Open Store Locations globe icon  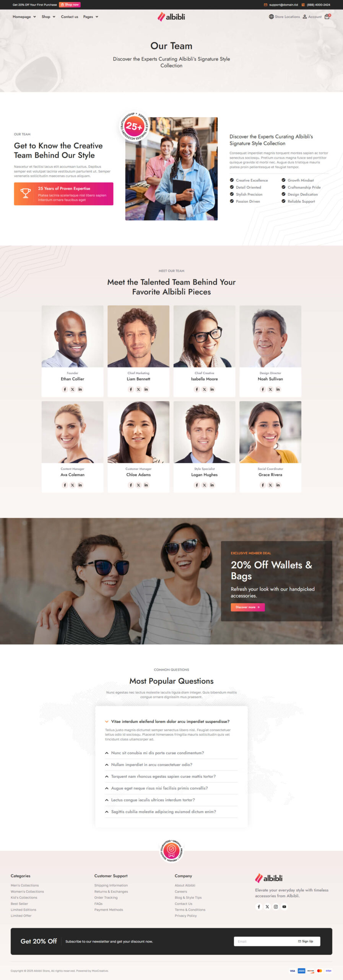pyautogui.click(x=271, y=17)
